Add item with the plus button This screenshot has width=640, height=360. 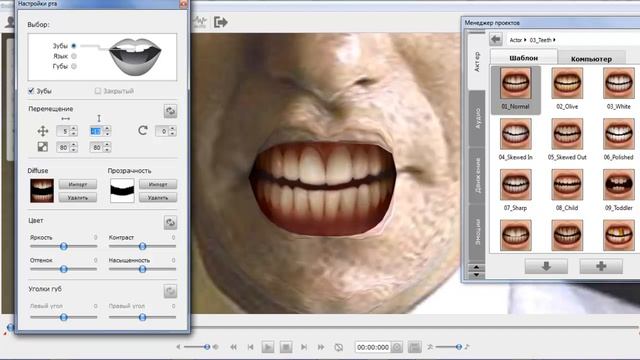click(601, 267)
